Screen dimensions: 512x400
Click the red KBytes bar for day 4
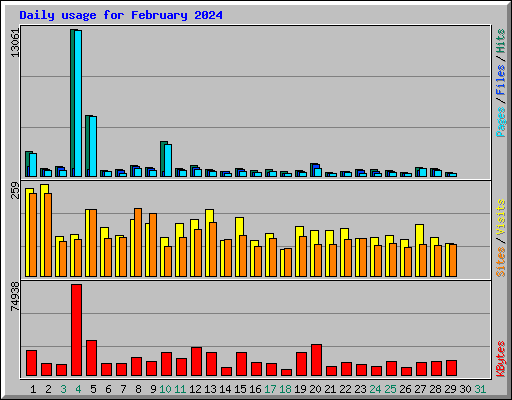pos(76,330)
